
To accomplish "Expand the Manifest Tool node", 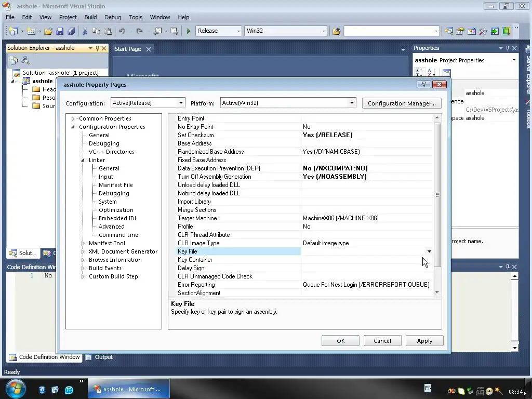I will 83,243.
